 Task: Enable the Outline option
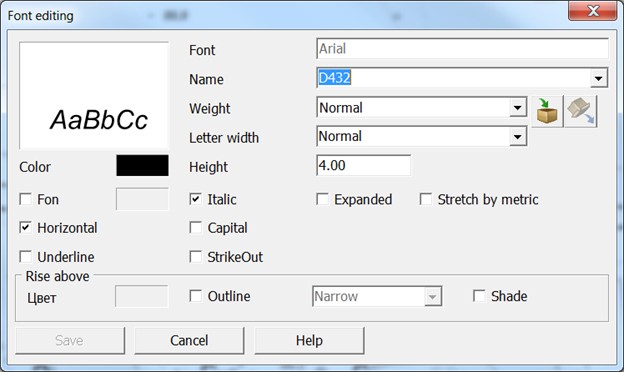[x=195, y=296]
